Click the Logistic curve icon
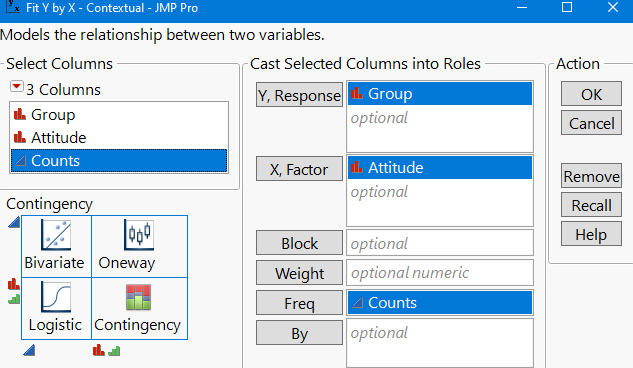The width and height of the screenshot is (633, 368). pyautogui.click(x=56, y=297)
